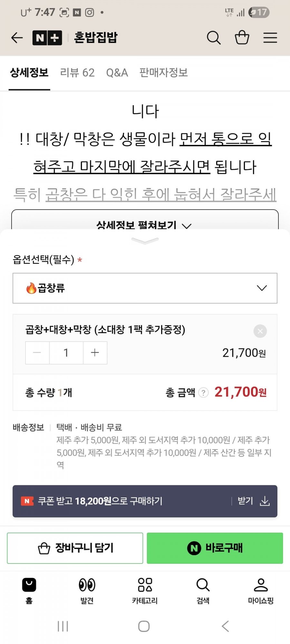The width and height of the screenshot is (290, 644).
Task: Open the 곱창류 option dropdown
Action: [145, 288]
